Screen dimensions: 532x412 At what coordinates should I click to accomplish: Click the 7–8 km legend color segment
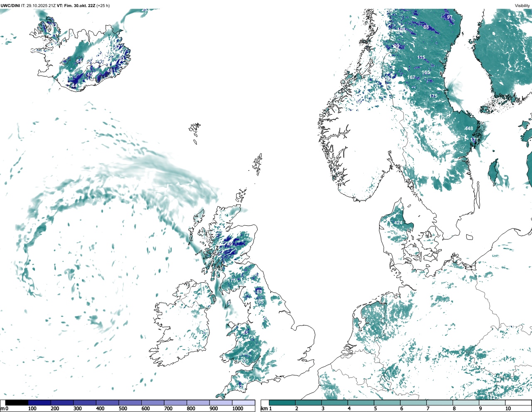[x=439, y=402]
